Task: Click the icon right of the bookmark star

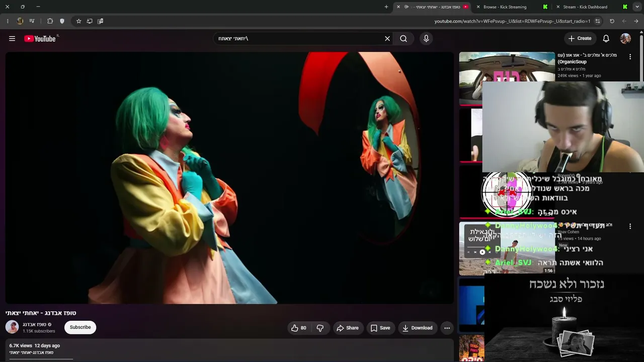Action: 90,21
